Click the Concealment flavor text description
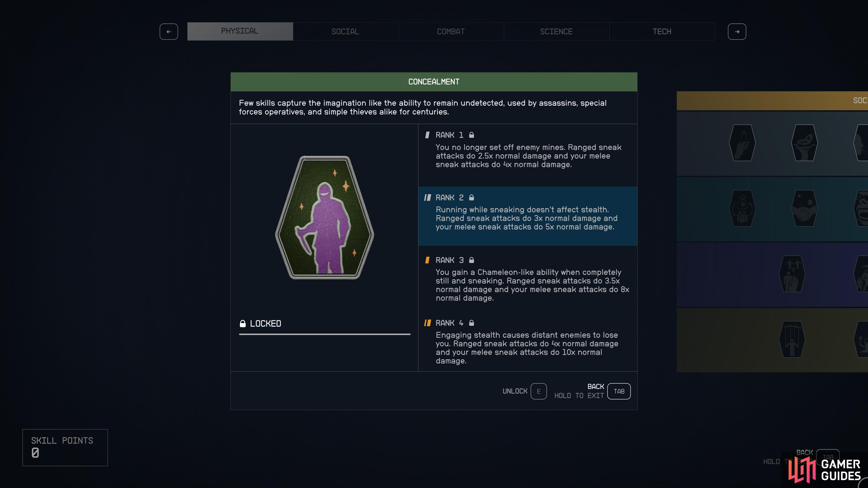Image resolution: width=868 pixels, height=488 pixels. click(x=422, y=108)
